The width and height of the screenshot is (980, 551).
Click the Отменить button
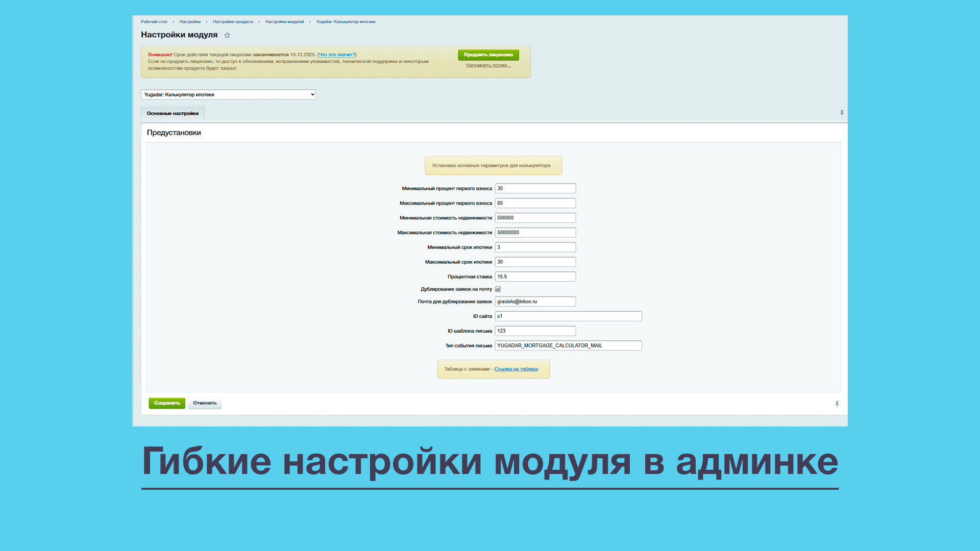tap(205, 403)
